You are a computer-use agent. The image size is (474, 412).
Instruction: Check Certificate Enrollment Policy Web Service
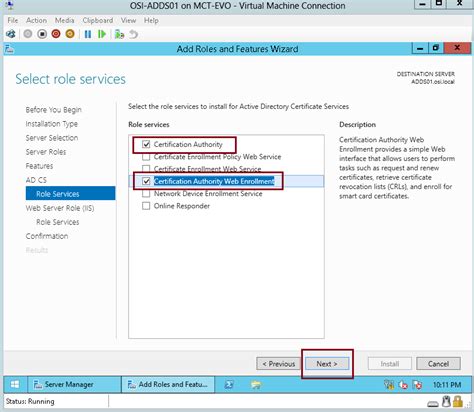146,157
